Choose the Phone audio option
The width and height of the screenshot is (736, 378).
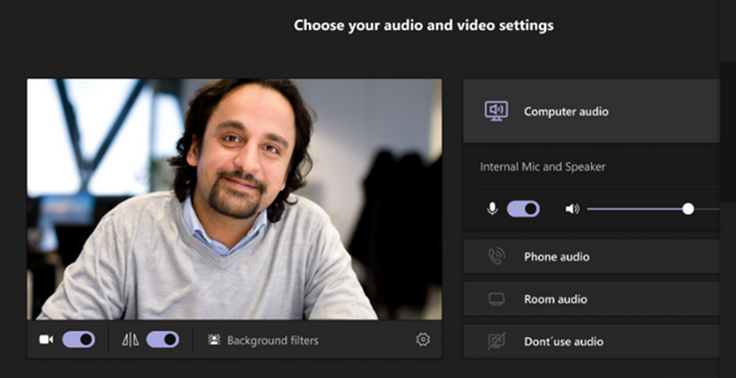pyautogui.click(x=591, y=256)
